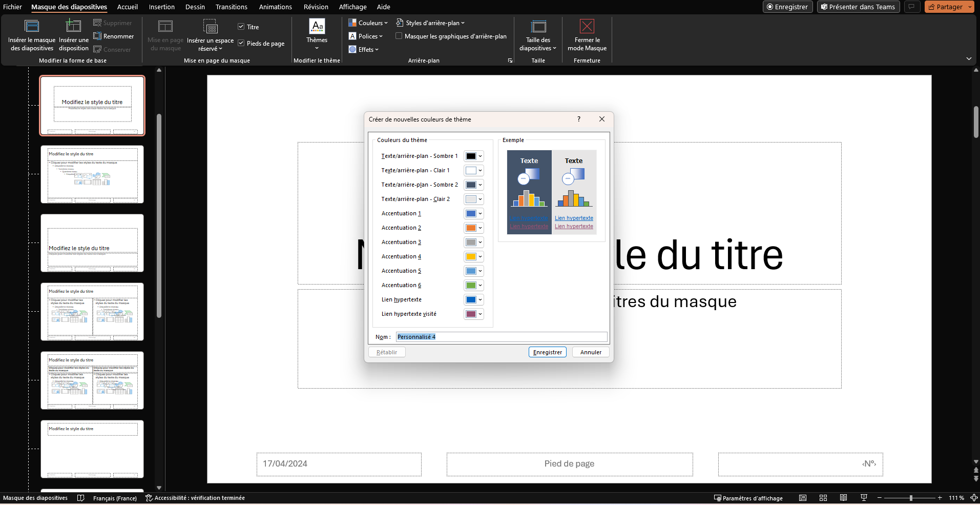Open Accentuation 4 color dropdown arrow
The image size is (980, 505).
click(x=481, y=257)
